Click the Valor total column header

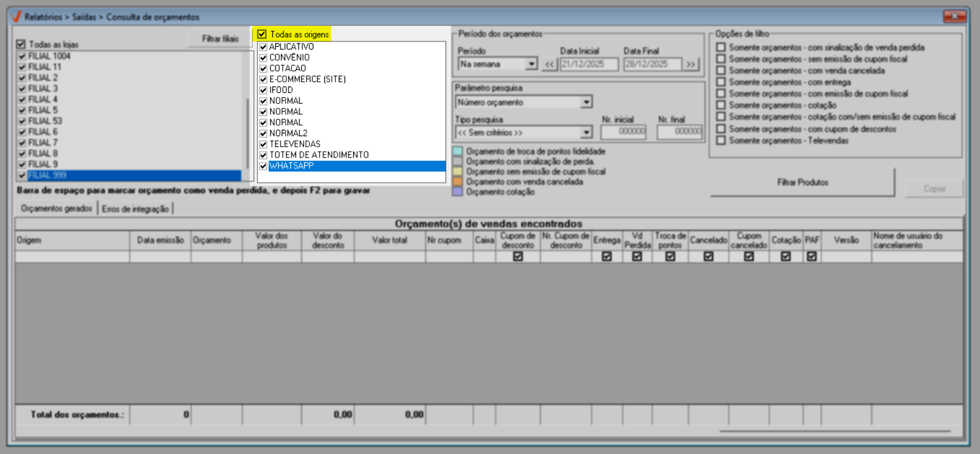coord(390,241)
